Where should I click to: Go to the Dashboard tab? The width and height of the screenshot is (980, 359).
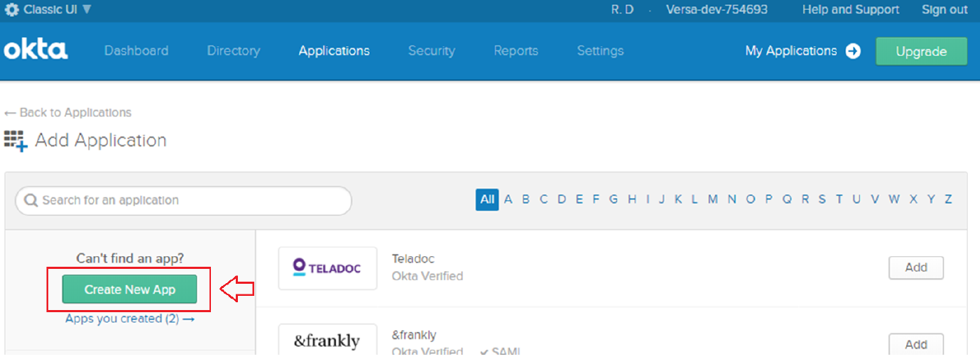[136, 51]
